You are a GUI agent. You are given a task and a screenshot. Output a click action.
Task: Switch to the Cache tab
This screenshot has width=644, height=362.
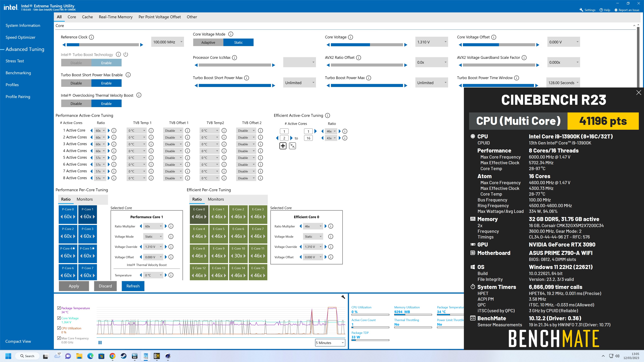tap(87, 17)
